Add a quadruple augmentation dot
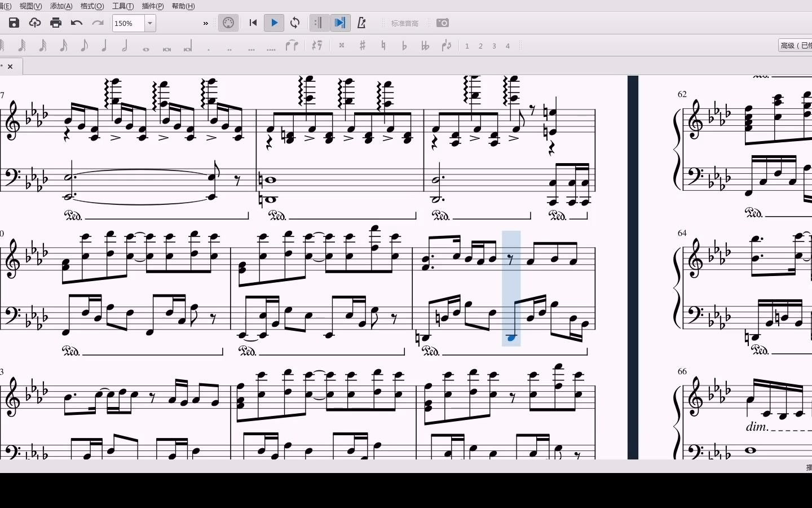This screenshot has height=508, width=812. [271, 49]
